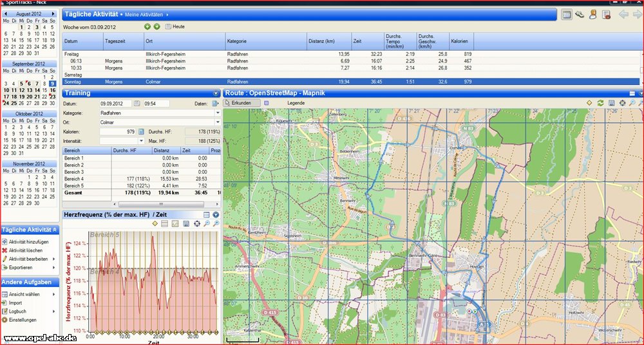The height and width of the screenshot is (345, 644).
Task: Open the reports table icon with red badge
Action: 606,15
